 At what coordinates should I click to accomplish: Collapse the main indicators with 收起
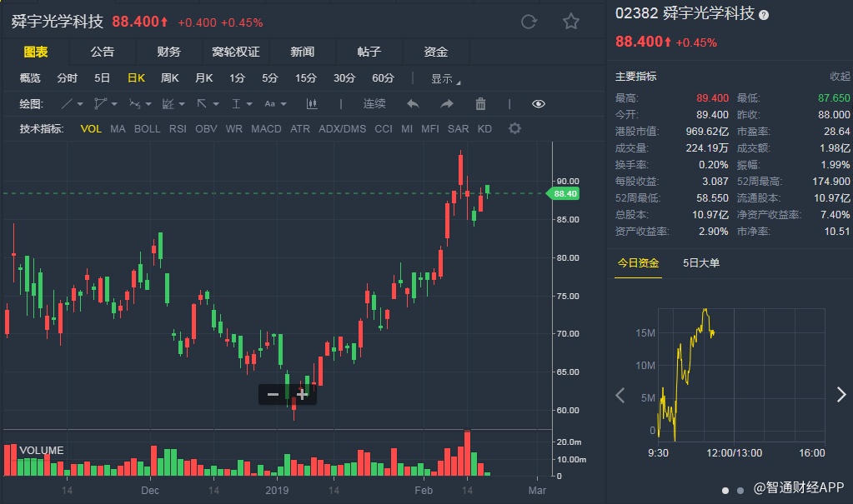tap(840, 76)
